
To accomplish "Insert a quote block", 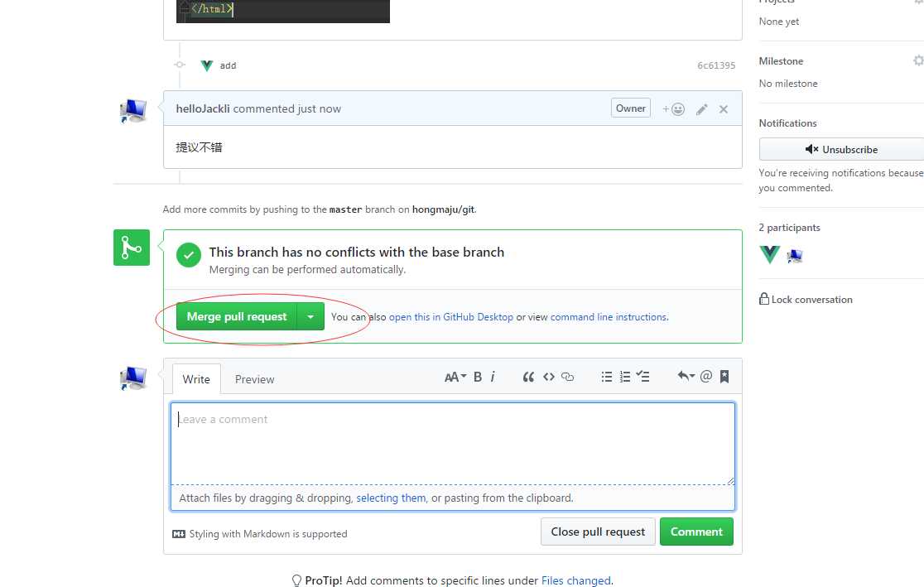I will 528,377.
